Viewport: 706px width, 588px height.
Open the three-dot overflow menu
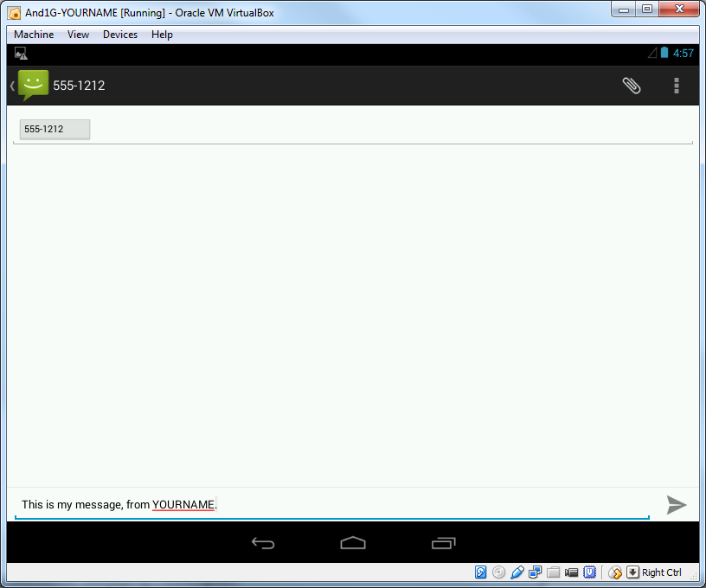click(x=677, y=86)
